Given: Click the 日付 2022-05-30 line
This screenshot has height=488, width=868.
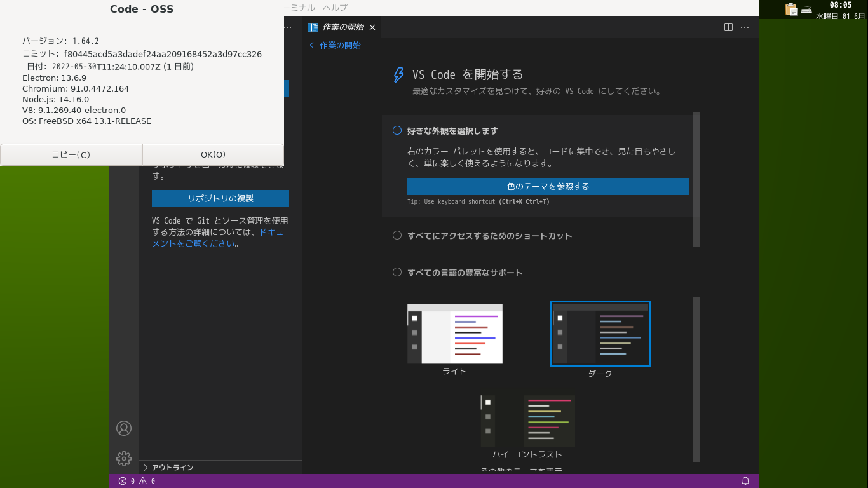Looking at the screenshot, I should [x=110, y=66].
